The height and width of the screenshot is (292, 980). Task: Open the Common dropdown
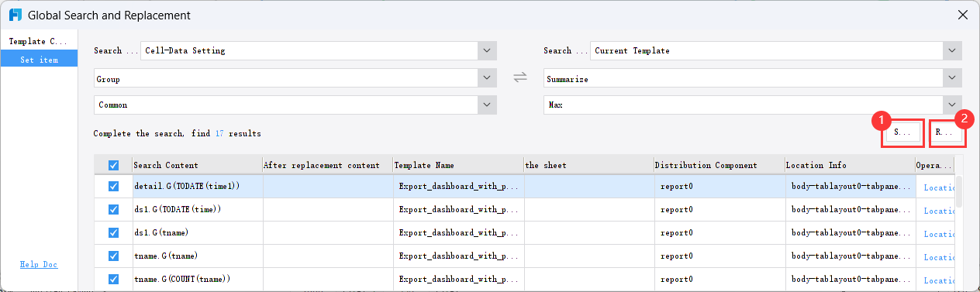coord(487,105)
